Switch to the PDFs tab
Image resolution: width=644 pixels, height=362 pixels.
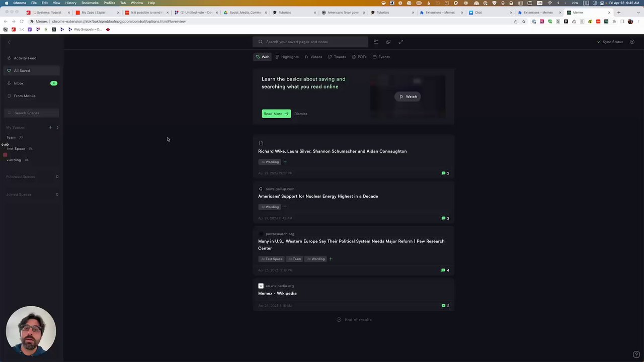coord(360,57)
